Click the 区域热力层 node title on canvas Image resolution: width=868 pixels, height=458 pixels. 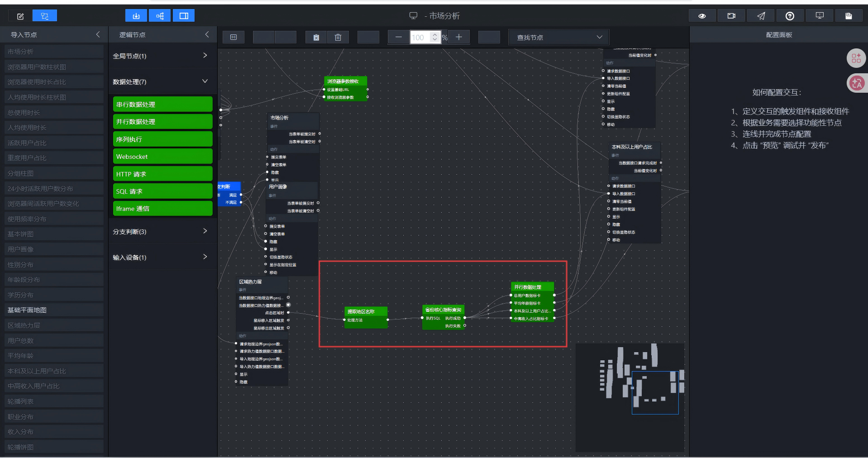coord(250,281)
